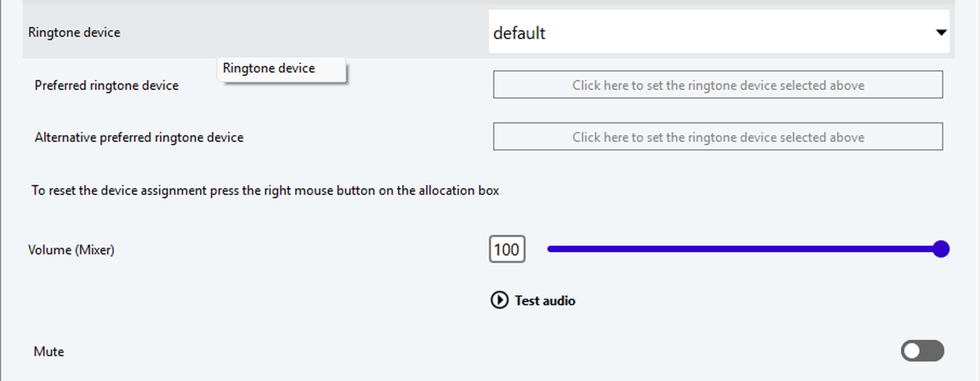Click the Preferred ringtone device label

[x=106, y=85]
